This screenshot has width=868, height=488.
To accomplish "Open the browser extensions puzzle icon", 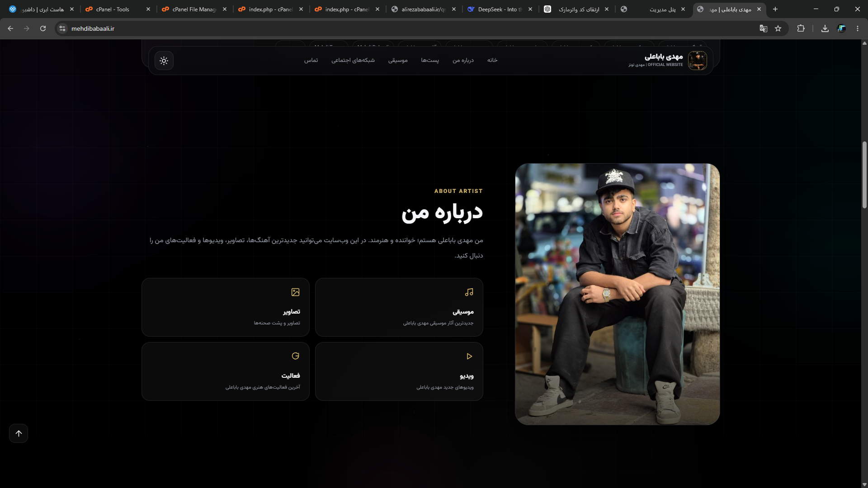I will click(x=801, y=28).
